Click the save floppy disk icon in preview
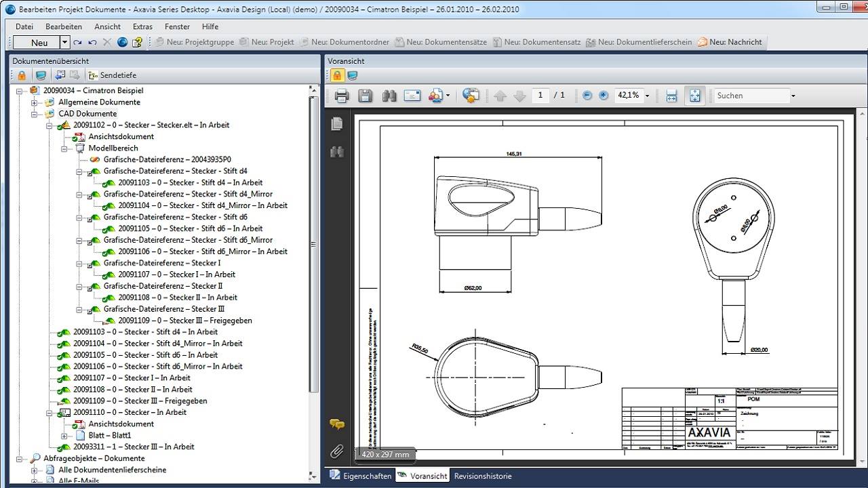Image resolution: width=868 pixels, height=488 pixels. point(366,96)
